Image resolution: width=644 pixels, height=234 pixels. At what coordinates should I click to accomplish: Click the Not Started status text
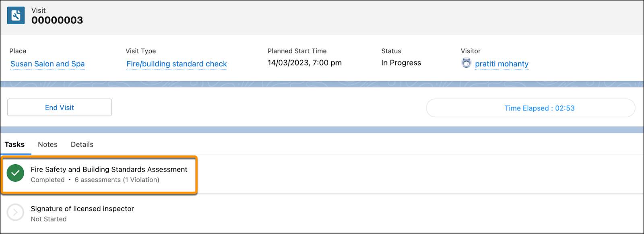tap(49, 219)
